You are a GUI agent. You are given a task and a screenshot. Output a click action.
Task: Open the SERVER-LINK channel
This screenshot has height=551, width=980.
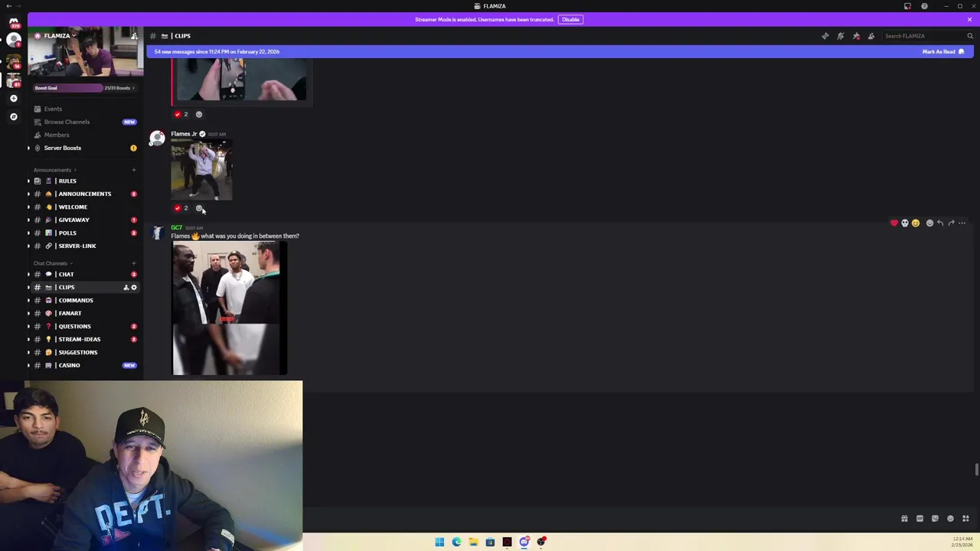click(x=84, y=246)
